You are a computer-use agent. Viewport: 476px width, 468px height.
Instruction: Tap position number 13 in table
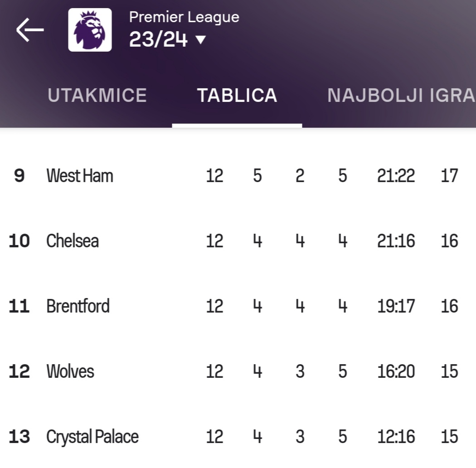(x=19, y=437)
